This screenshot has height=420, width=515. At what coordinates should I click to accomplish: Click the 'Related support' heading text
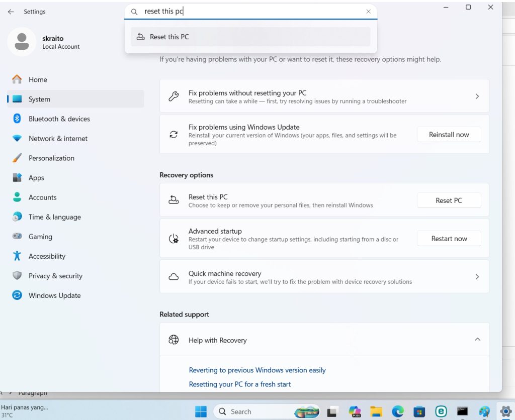coord(184,314)
